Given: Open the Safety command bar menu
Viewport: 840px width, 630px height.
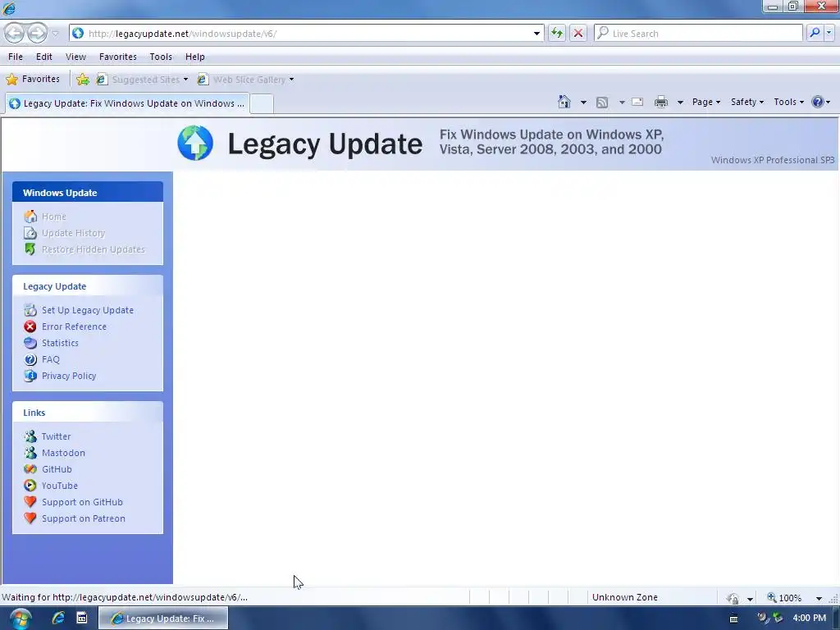Looking at the screenshot, I should [x=746, y=102].
